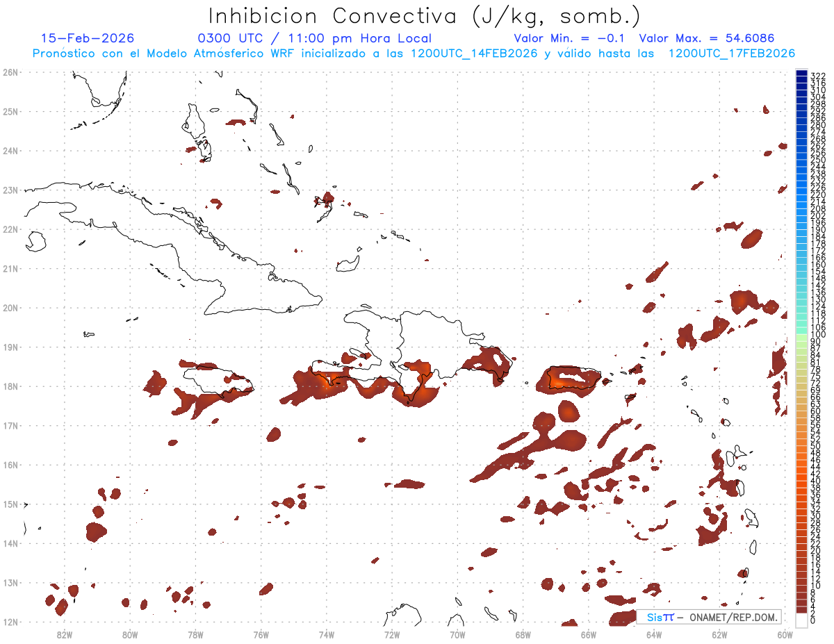The width and height of the screenshot is (834, 644).
Task: Click the longitude label '78W'
Action: pos(195,634)
